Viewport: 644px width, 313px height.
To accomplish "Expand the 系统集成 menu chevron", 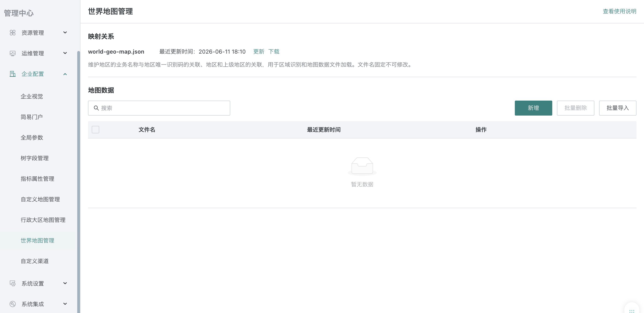I will [65, 304].
